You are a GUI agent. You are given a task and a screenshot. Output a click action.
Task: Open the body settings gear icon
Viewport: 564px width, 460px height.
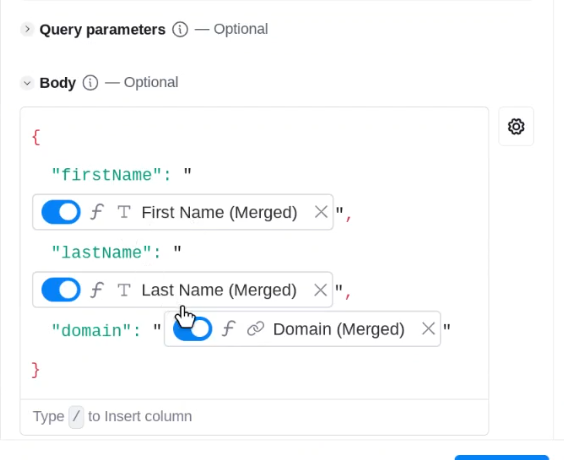tap(516, 127)
